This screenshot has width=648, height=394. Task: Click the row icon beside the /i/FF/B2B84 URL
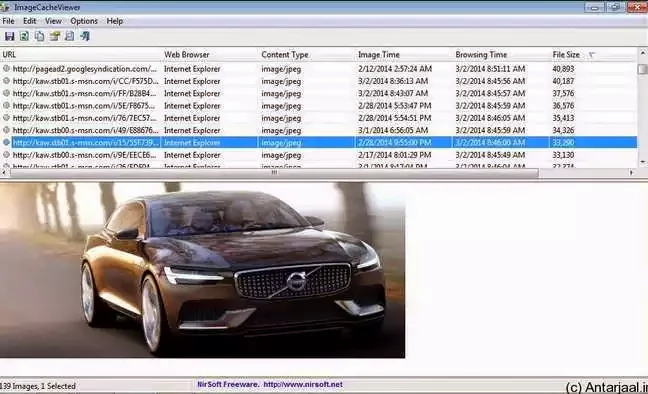(6, 93)
